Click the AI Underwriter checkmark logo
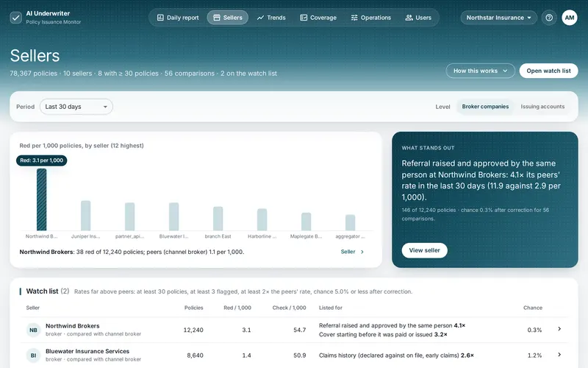The image size is (588, 368). click(15, 18)
